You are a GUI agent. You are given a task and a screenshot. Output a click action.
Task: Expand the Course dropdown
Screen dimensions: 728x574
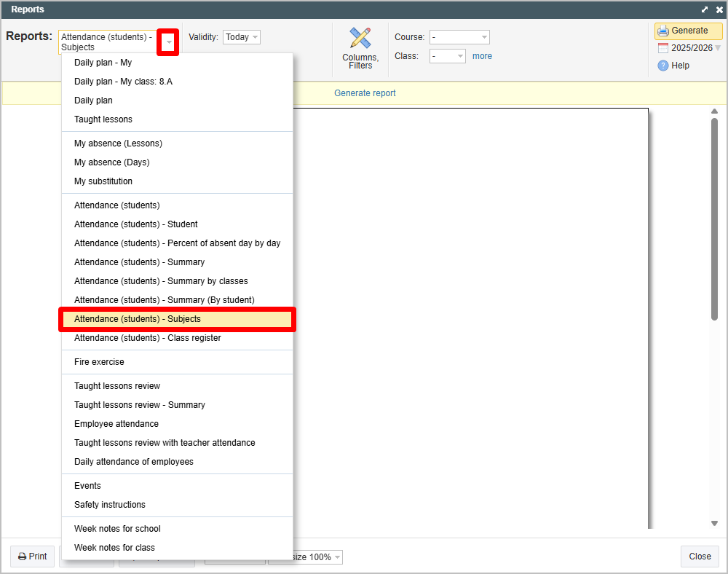click(x=459, y=37)
